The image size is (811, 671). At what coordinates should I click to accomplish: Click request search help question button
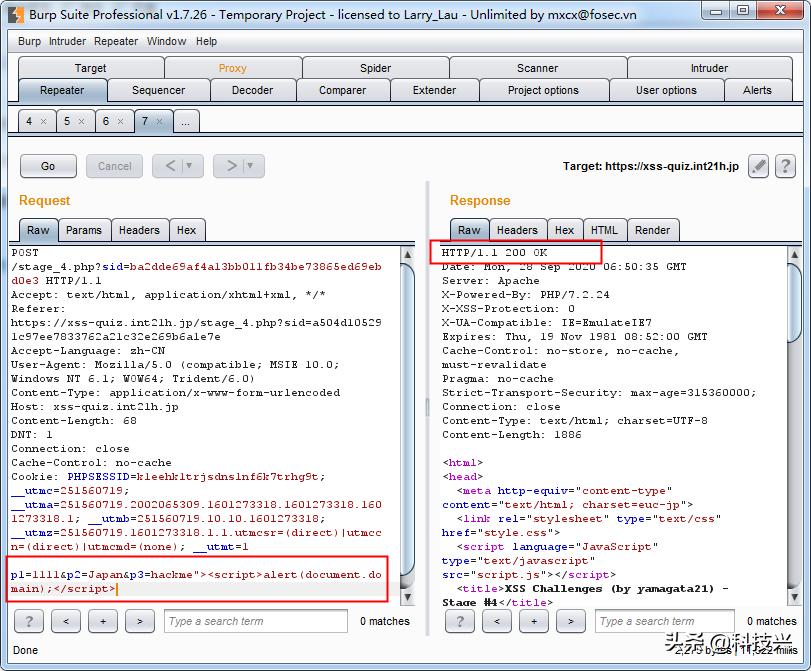coord(29,621)
